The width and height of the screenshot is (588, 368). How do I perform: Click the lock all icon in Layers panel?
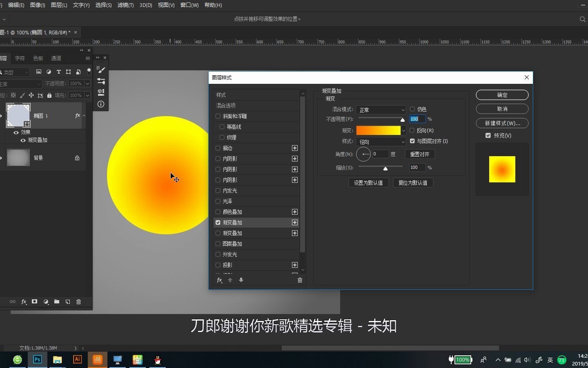pyautogui.click(x=49, y=95)
